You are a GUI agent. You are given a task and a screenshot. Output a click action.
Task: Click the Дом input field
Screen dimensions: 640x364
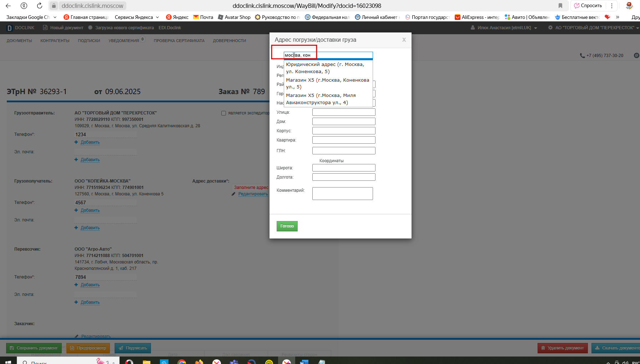[344, 122]
